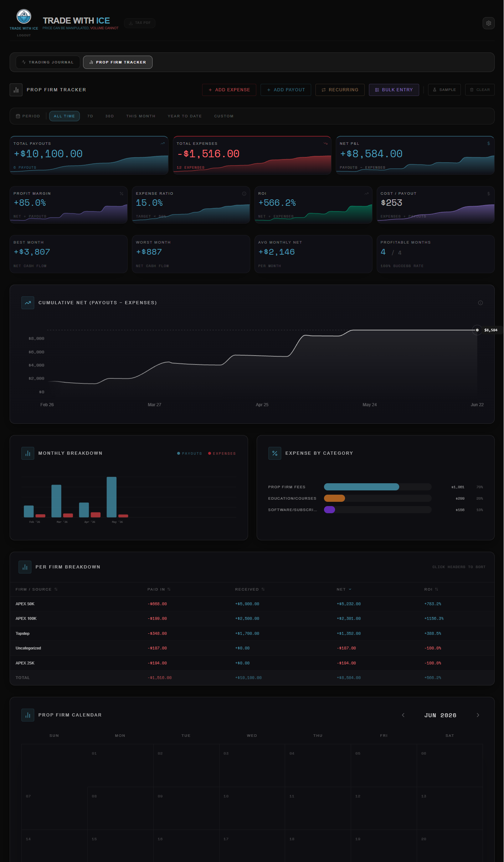The image size is (504, 862).
Task: Sort table by Firm / Source column
Action: click(x=36, y=590)
